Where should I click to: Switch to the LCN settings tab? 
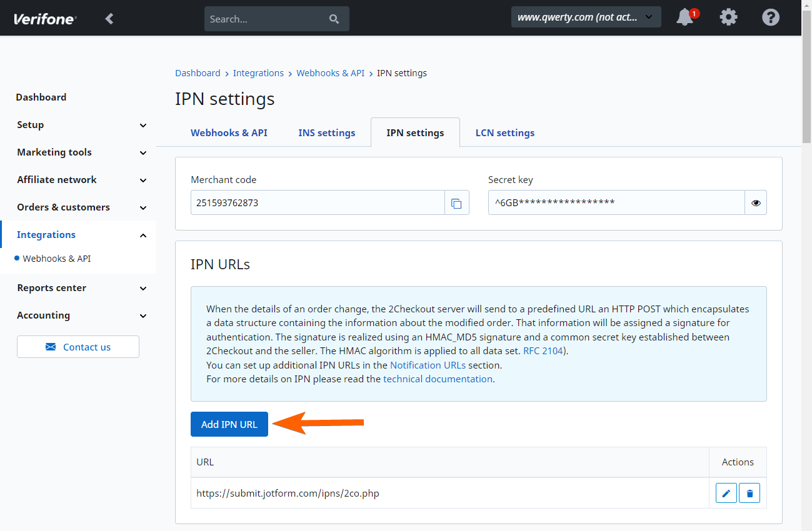pos(505,133)
